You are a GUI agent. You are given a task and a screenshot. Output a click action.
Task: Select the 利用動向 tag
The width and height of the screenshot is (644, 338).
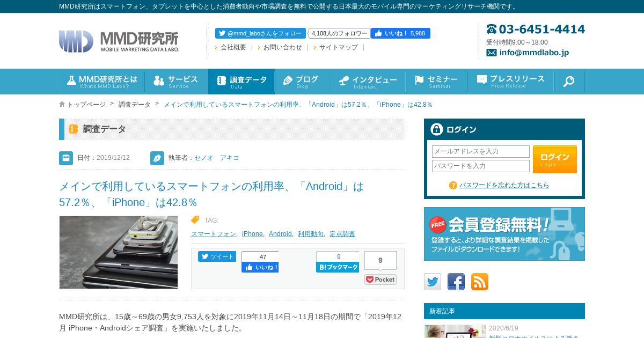(x=311, y=234)
